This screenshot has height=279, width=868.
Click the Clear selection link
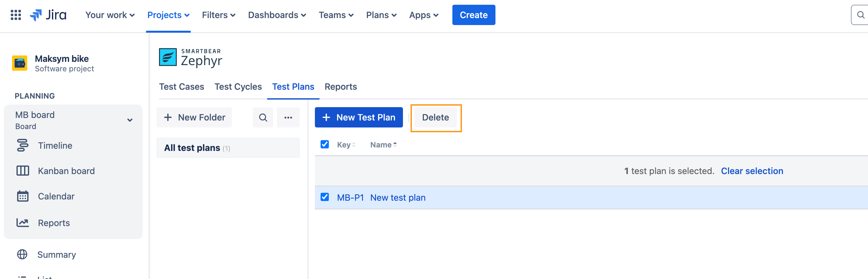[751, 171]
